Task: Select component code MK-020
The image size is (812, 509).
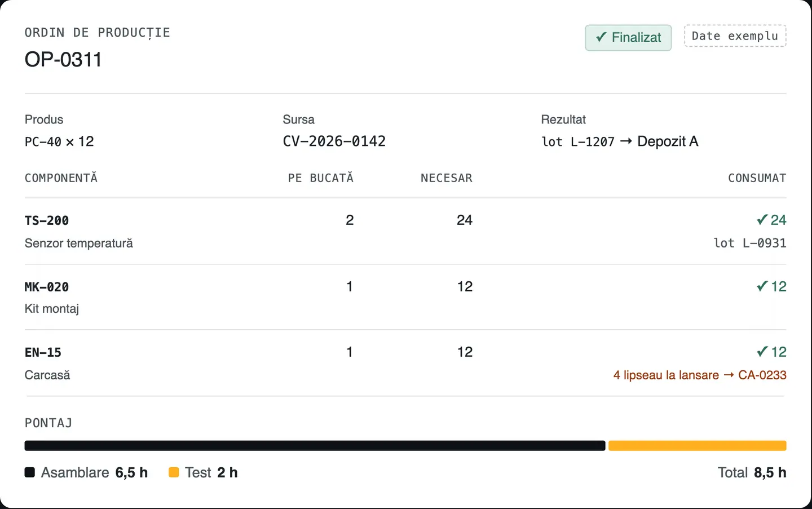Action: [47, 287]
